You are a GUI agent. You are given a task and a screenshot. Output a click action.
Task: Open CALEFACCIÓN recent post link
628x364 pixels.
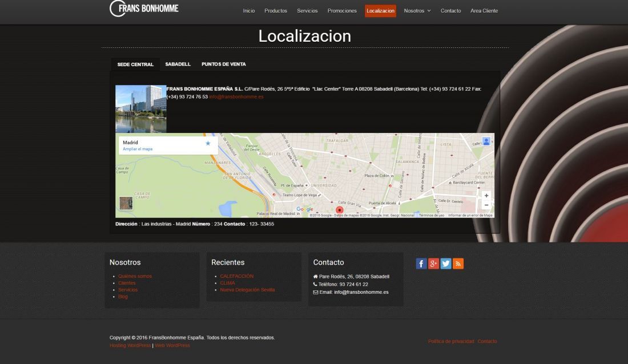tap(237, 276)
